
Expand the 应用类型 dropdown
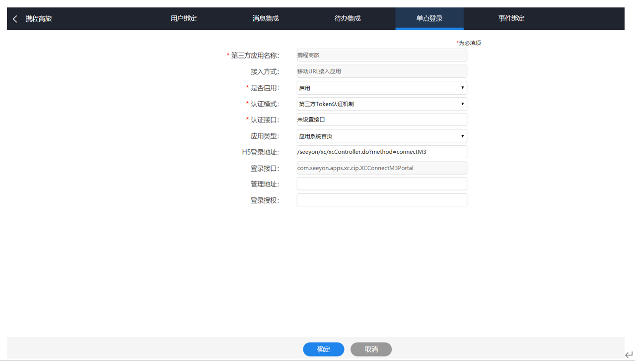point(381,136)
